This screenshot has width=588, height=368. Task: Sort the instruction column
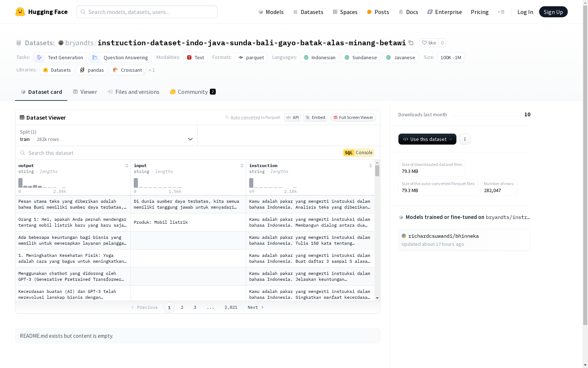coord(370,166)
